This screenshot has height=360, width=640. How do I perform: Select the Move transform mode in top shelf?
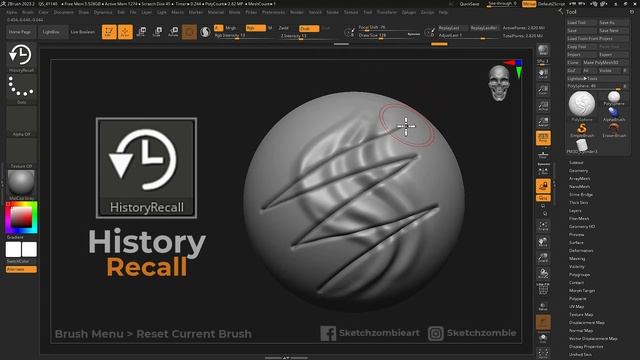click(142, 32)
